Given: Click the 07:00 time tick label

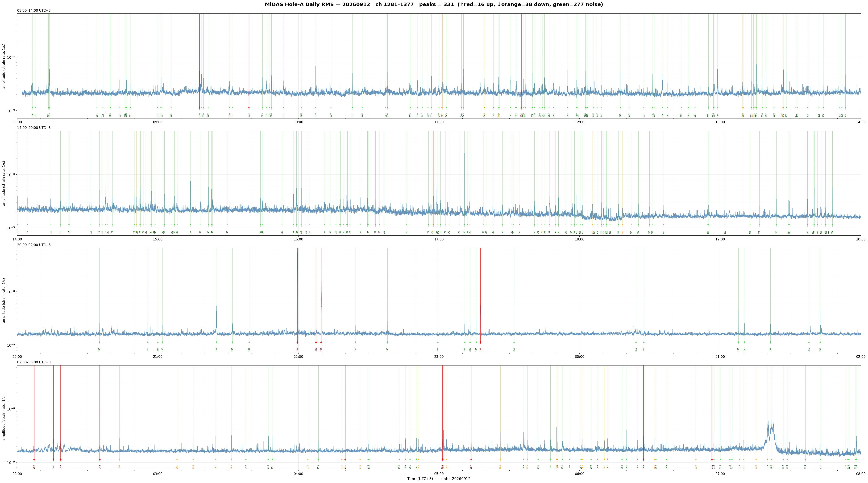Looking at the screenshot, I should pyautogui.click(x=720, y=474).
